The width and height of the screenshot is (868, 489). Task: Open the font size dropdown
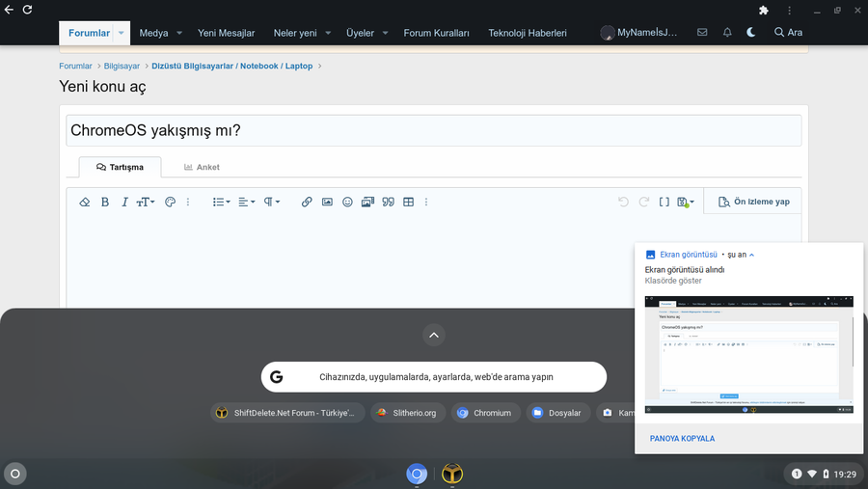tap(145, 203)
